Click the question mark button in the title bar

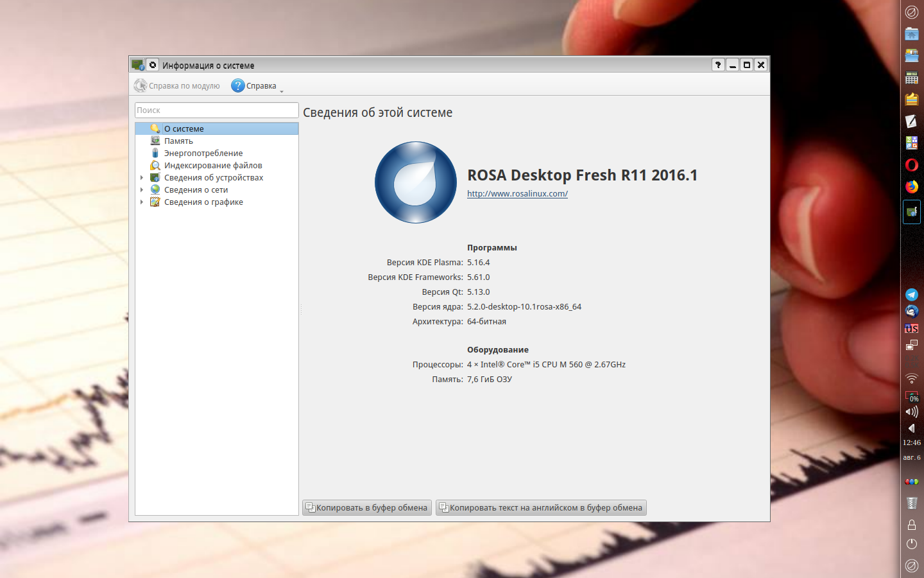coord(718,65)
